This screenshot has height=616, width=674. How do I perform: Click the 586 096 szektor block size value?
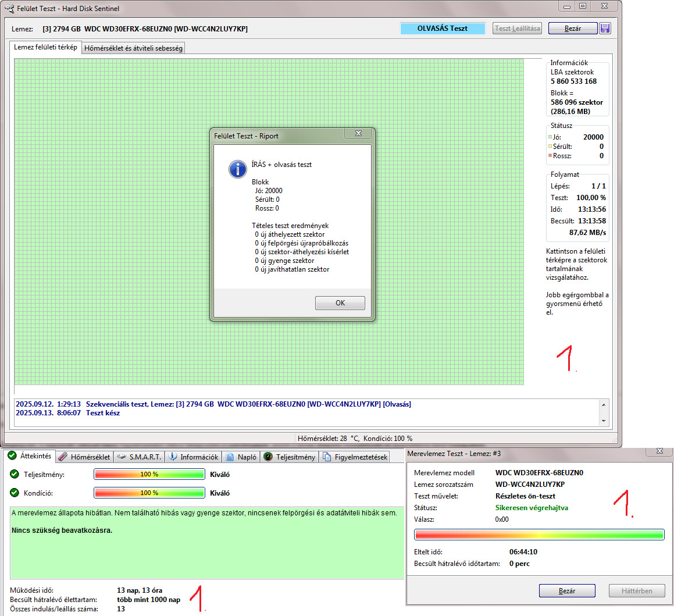tap(577, 102)
